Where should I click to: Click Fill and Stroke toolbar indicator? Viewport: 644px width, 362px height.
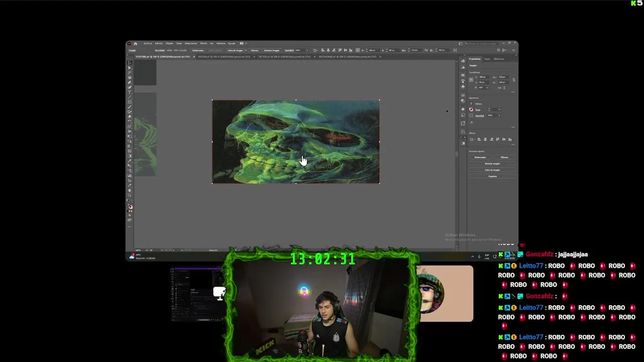coord(130,207)
